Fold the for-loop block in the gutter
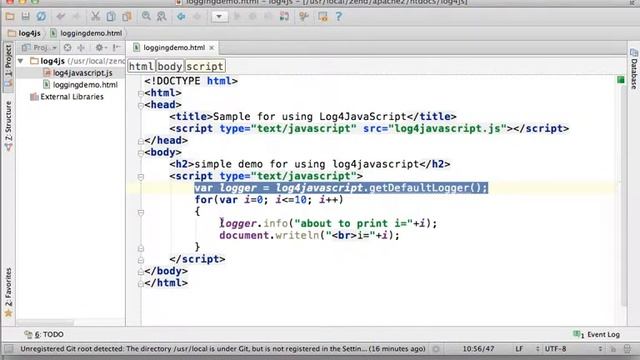The height and width of the screenshot is (360, 640). [140, 212]
